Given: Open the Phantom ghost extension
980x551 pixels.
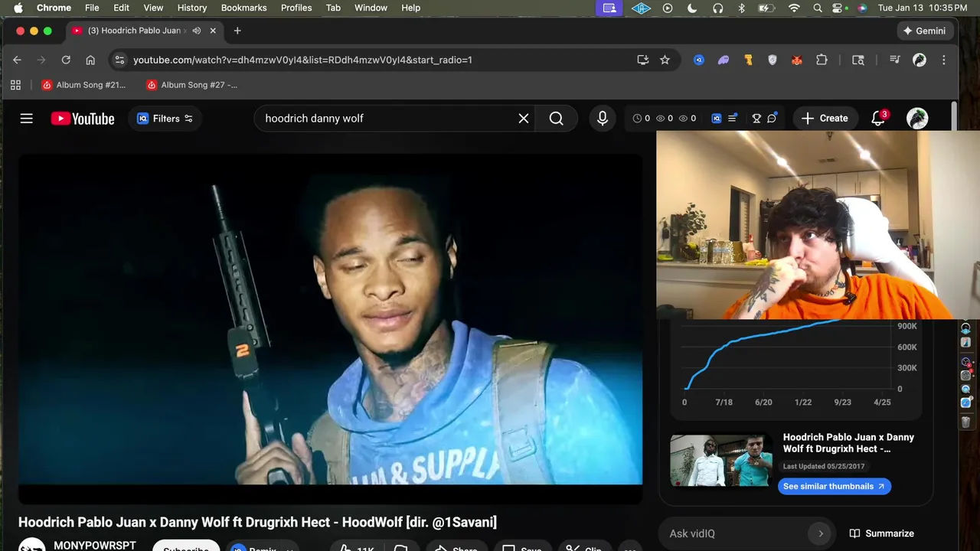Looking at the screenshot, I should (x=724, y=60).
